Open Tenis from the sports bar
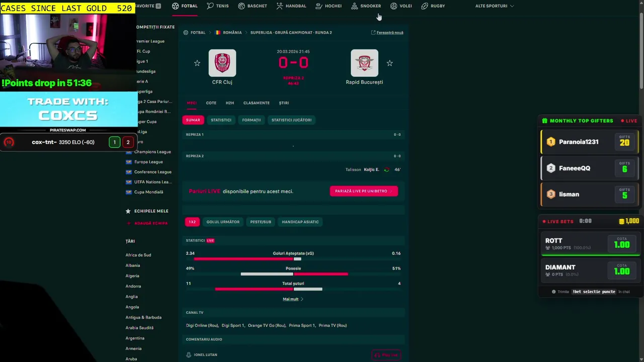The image size is (644, 362). click(x=217, y=6)
